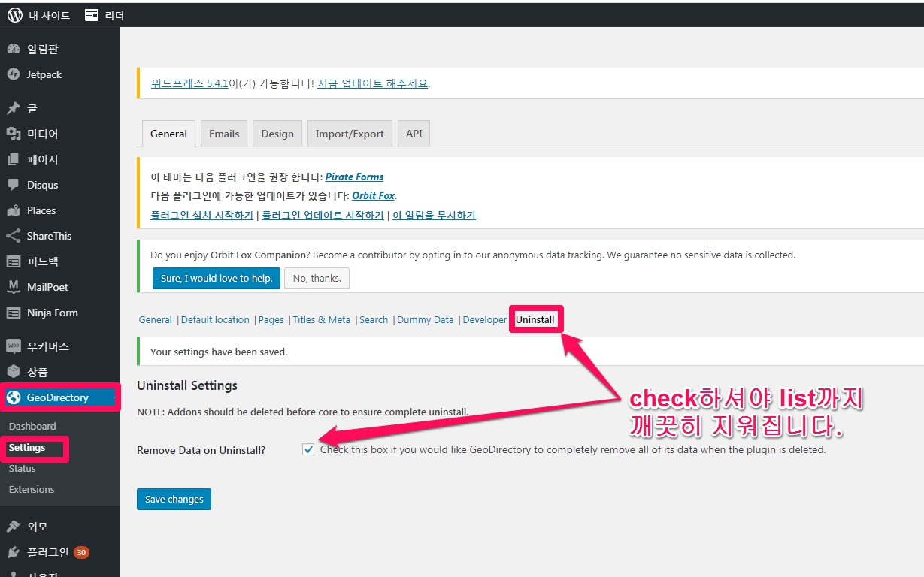The width and height of the screenshot is (924, 577).
Task: Open GeoDirectory Dashboard submenu item
Action: click(32, 426)
